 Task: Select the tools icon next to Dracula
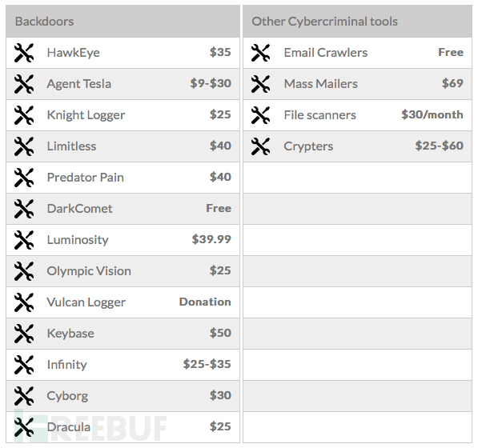[x=24, y=427]
